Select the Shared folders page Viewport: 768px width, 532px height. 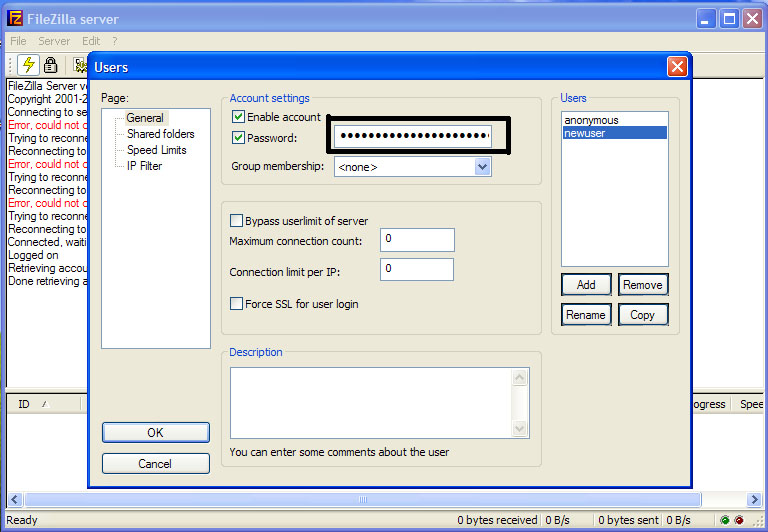click(161, 134)
